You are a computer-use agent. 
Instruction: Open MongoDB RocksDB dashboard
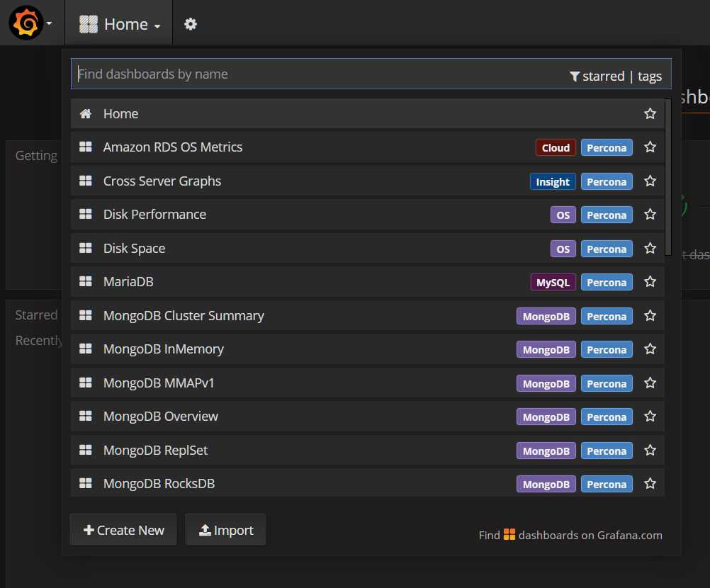[x=368, y=483]
